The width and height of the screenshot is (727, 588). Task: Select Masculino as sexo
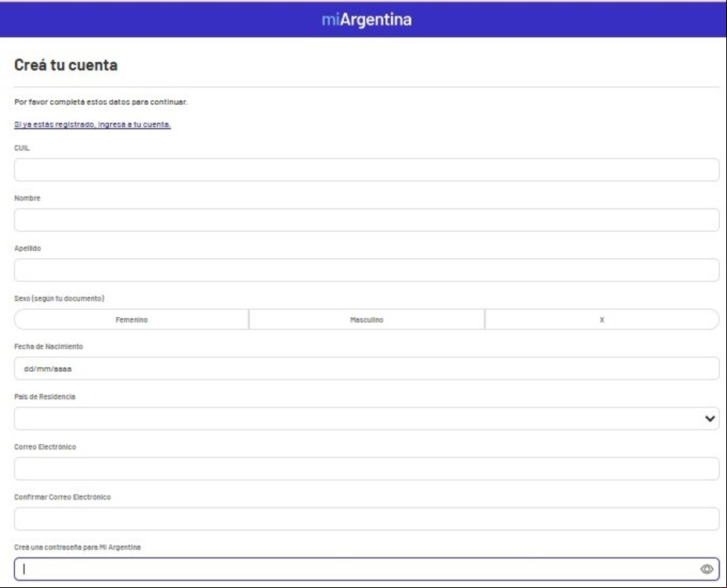click(367, 319)
